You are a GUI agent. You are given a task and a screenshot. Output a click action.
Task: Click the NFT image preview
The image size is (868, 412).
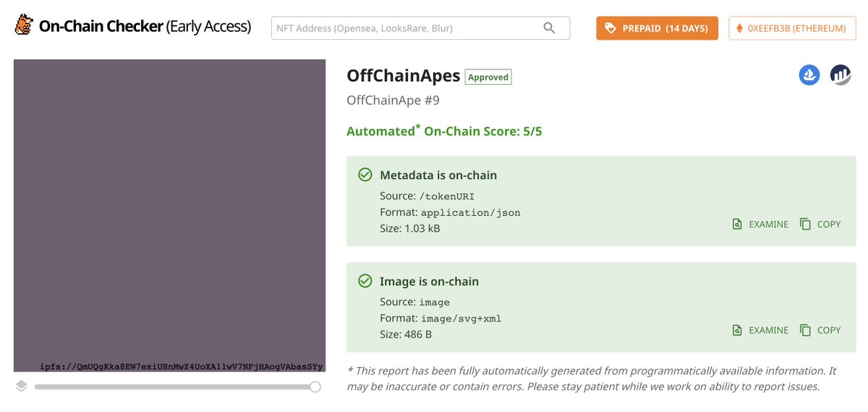[170, 216]
